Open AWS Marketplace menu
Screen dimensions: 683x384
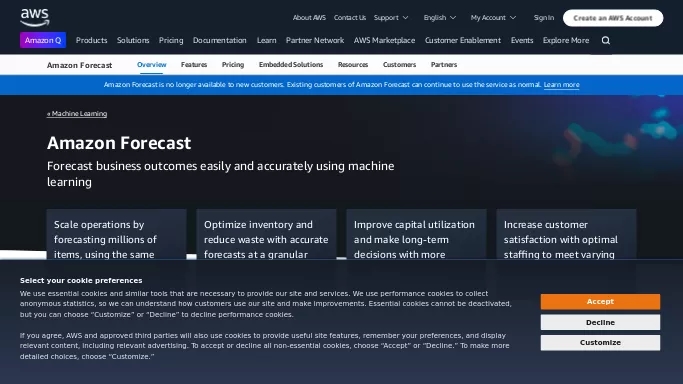[x=384, y=40]
